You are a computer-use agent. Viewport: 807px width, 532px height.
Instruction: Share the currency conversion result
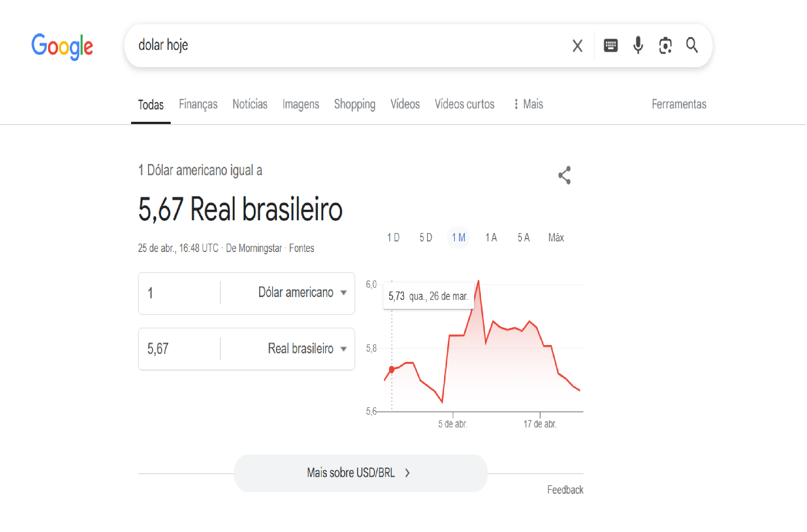(x=565, y=176)
